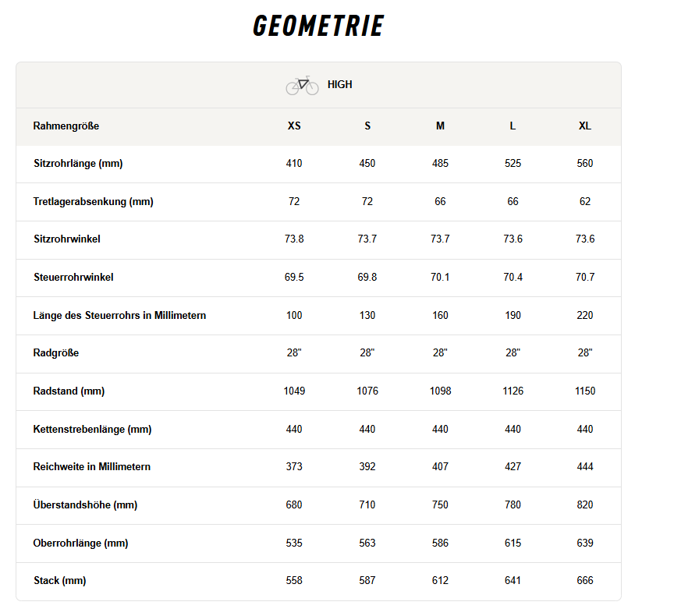674x616 pixels.
Task: Select the Stack (mm) row label
Action: pos(60,581)
